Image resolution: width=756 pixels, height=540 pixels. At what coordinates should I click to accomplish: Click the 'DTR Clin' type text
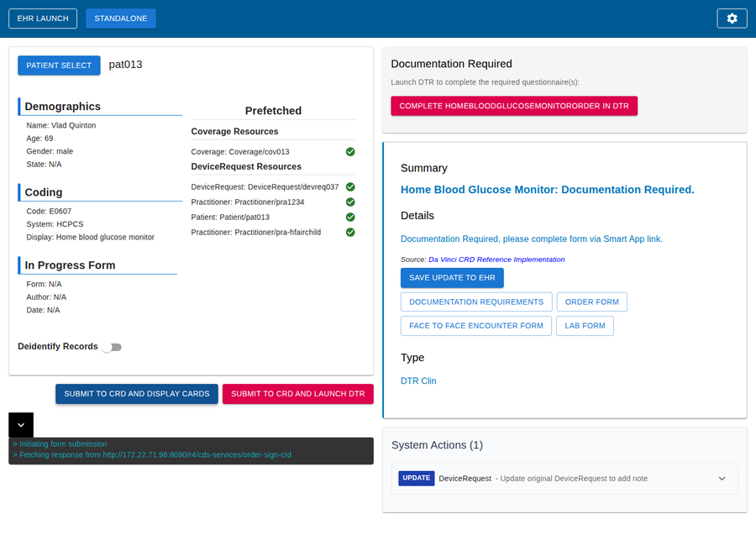(418, 381)
